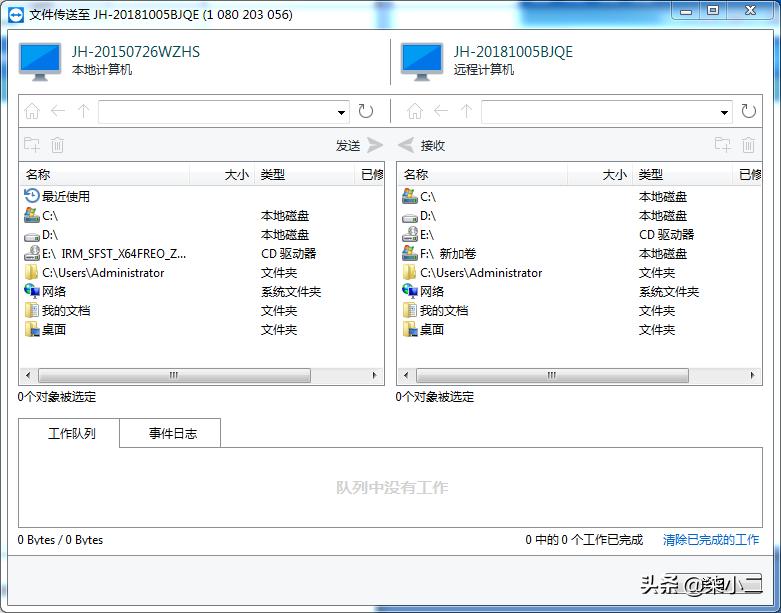This screenshot has width=781, height=613.
Task: Click right arrow on remote horizontal scrollbar
Action: click(x=753, y=375)
